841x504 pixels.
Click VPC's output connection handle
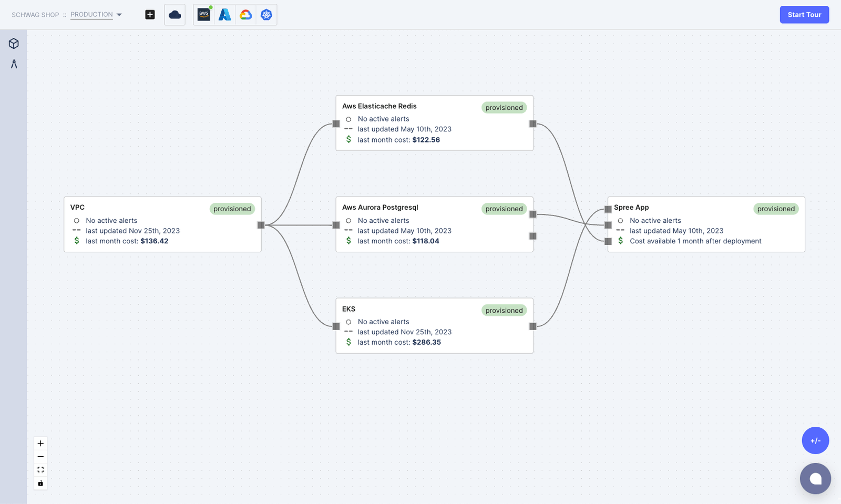pos(261,225)
